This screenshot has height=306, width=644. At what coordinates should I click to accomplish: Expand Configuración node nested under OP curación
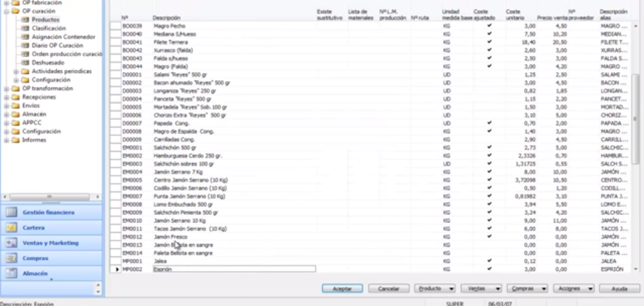click(x=16, y=80)
